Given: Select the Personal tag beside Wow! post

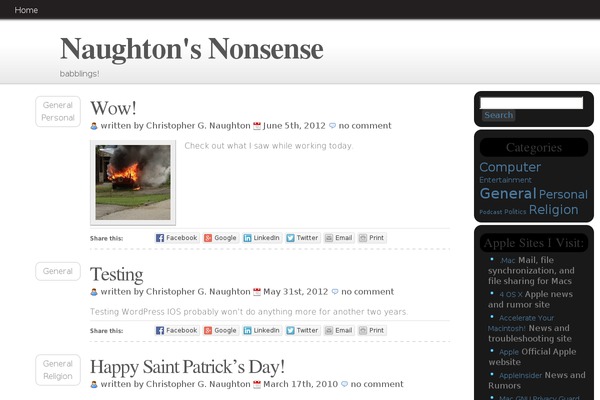Looking at the screenshot, I should (58, 118).
